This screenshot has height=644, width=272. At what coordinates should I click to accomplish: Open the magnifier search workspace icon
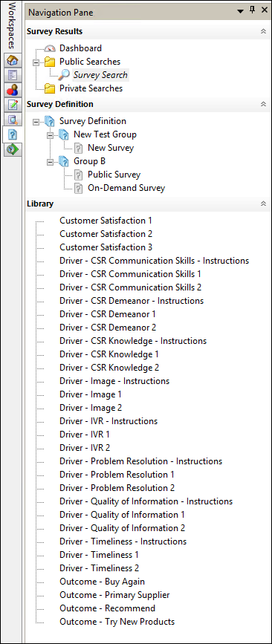tap(13, 120)
